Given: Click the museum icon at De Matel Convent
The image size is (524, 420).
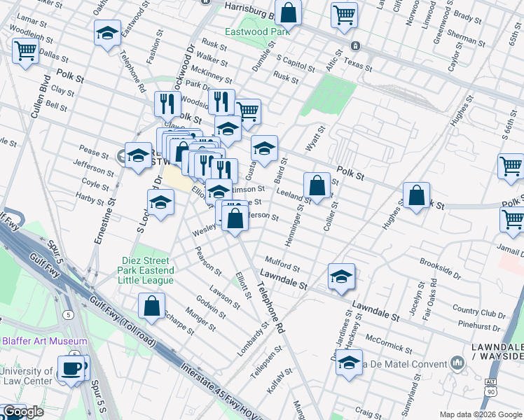Looking at the screenshot, I should 457,363.
